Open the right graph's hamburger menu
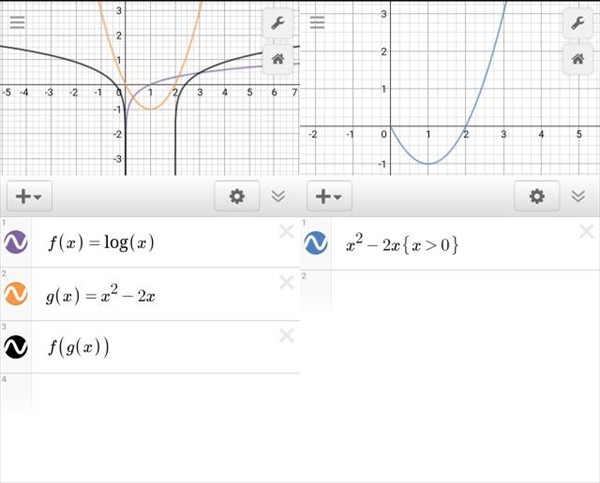The width and height of the screenshot is (600, 483). point(316,21)
